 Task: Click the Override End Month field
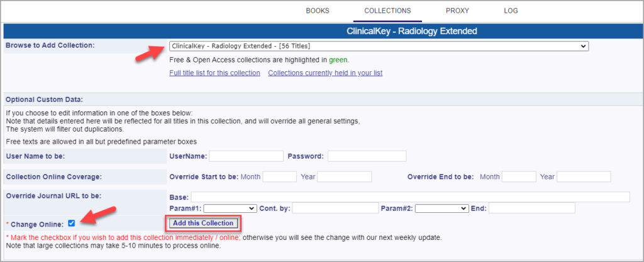tap(519, 177)
